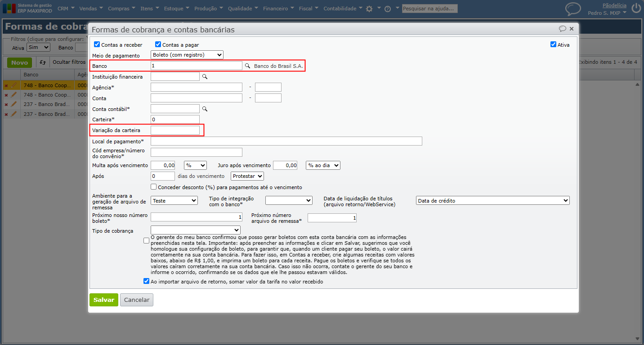Open the Financeiro menu
Screen dimensions: 644x345
[279, 9]
